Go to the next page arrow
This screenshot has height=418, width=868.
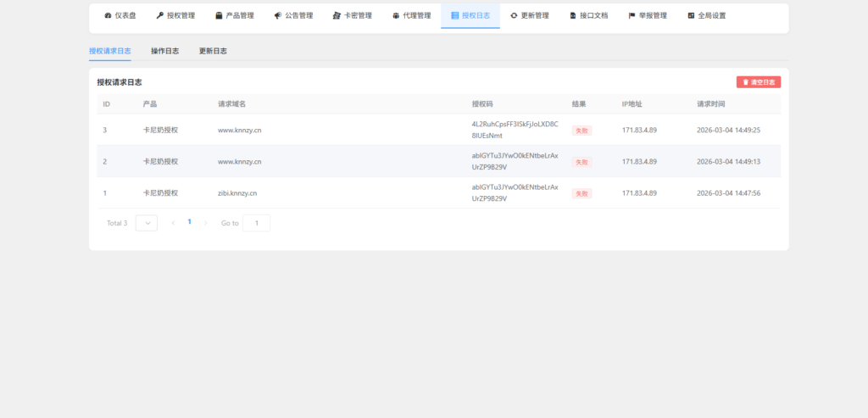205,223
